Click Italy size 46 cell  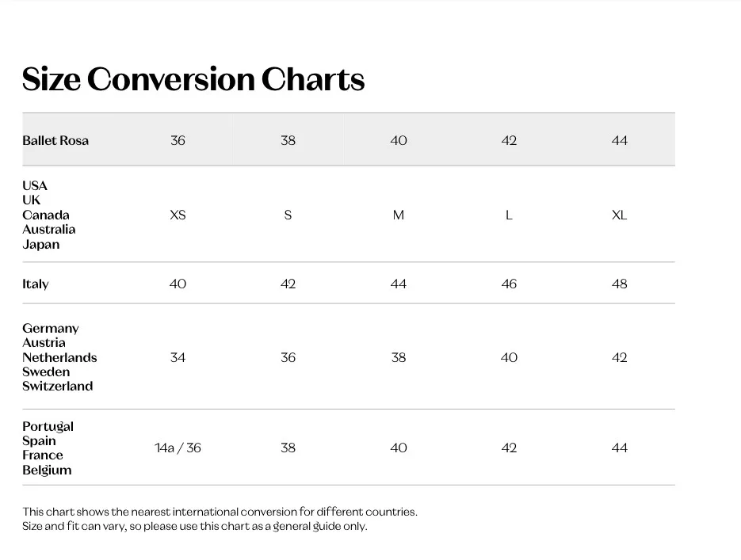(509, 284)
